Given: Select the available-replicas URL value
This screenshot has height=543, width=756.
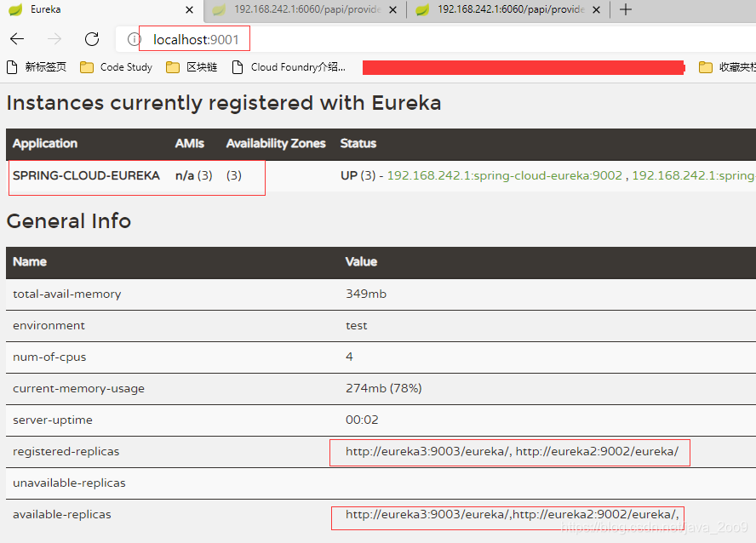Looking at the screenshot, I should 512,515.
